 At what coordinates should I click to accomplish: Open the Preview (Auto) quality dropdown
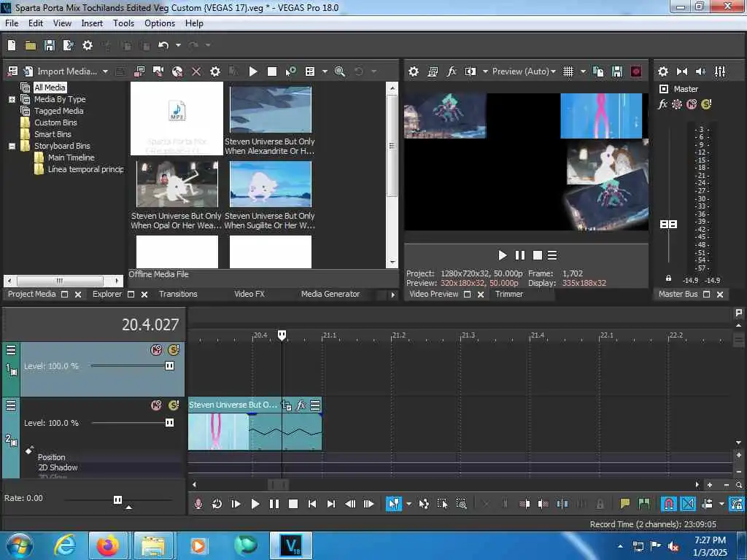tap(524, 71)
